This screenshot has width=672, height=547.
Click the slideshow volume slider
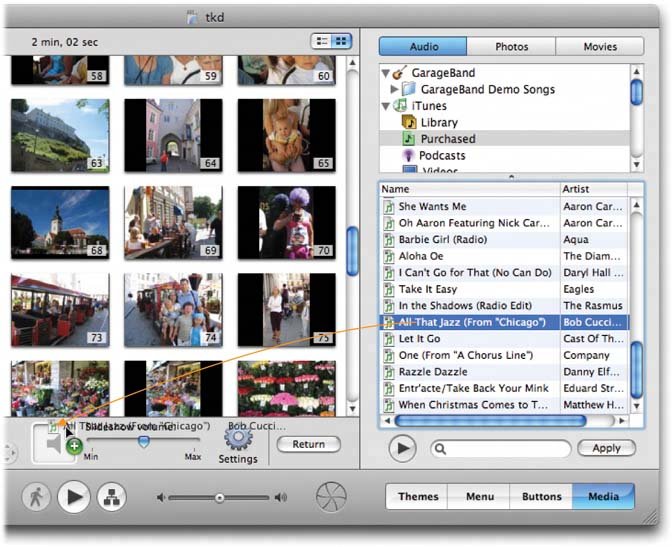[x=143, y=440]
